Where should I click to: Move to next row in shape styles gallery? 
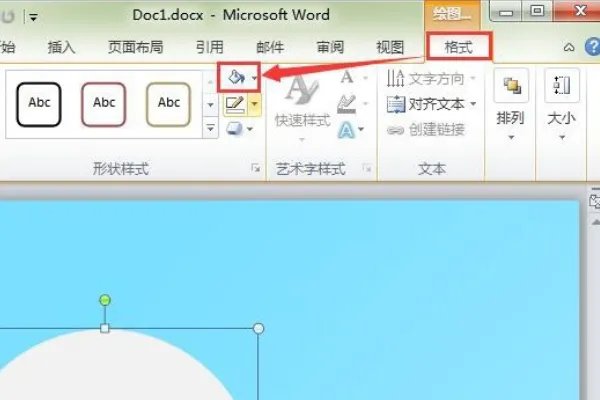210,104
